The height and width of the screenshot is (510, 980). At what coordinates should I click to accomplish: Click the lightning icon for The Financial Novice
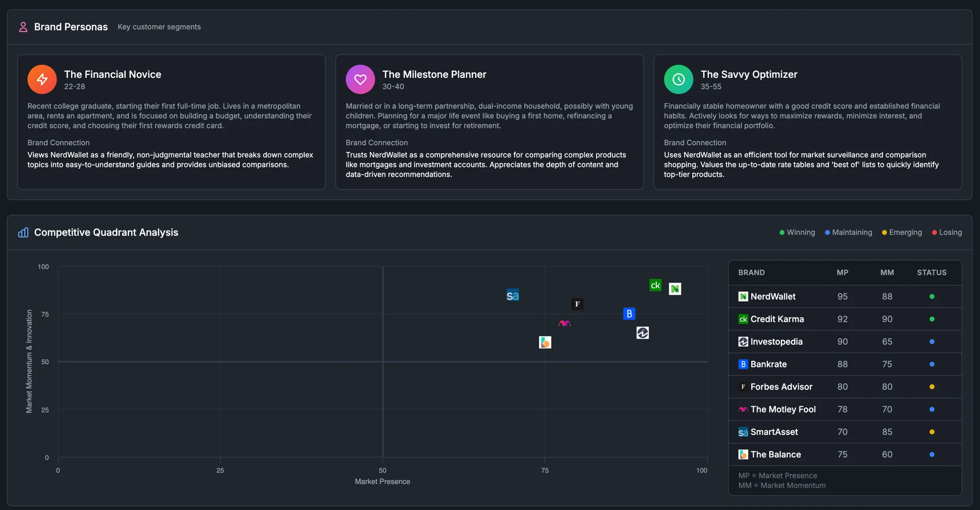[42, 79]
